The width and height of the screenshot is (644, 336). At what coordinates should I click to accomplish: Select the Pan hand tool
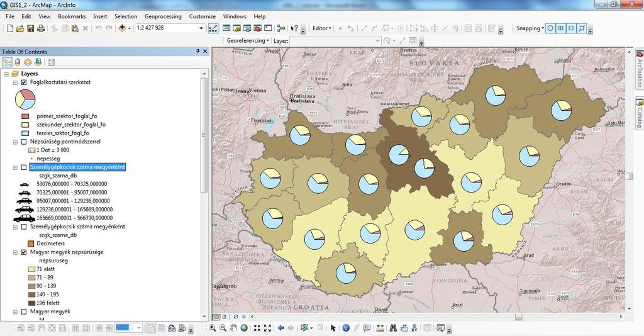233,328
